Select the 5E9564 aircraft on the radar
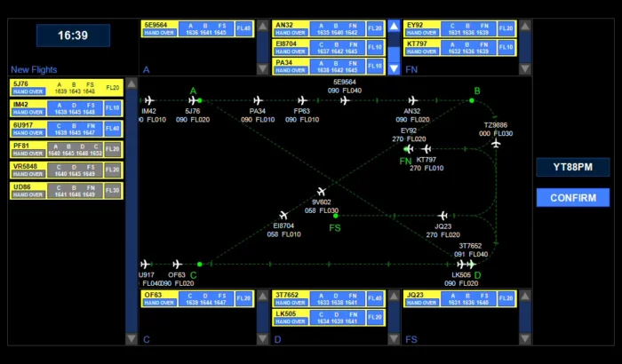622x364 pixels. [x=345, y=100]
